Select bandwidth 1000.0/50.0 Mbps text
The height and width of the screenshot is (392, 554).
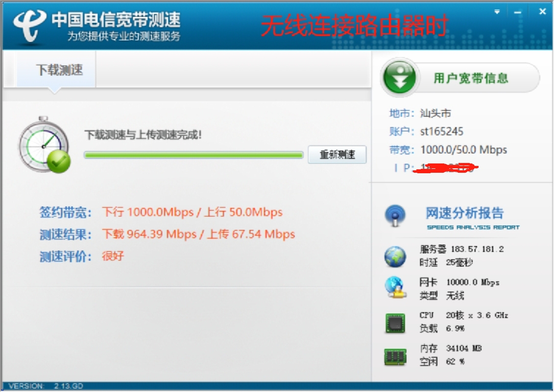[463, 150]
